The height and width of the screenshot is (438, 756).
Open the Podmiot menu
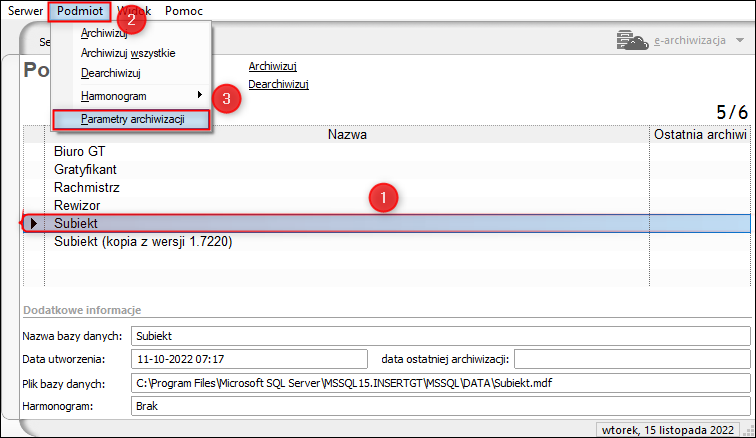point(80,11)
